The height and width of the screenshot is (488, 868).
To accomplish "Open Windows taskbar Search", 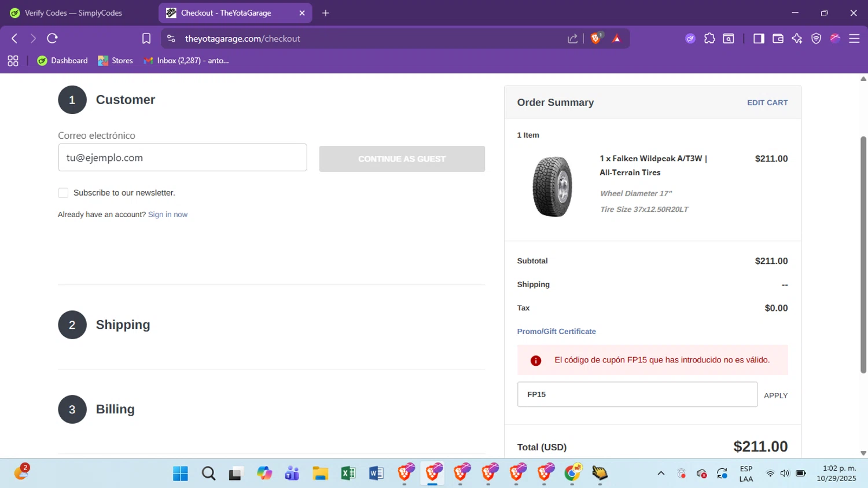I will (x=208, y=474).
